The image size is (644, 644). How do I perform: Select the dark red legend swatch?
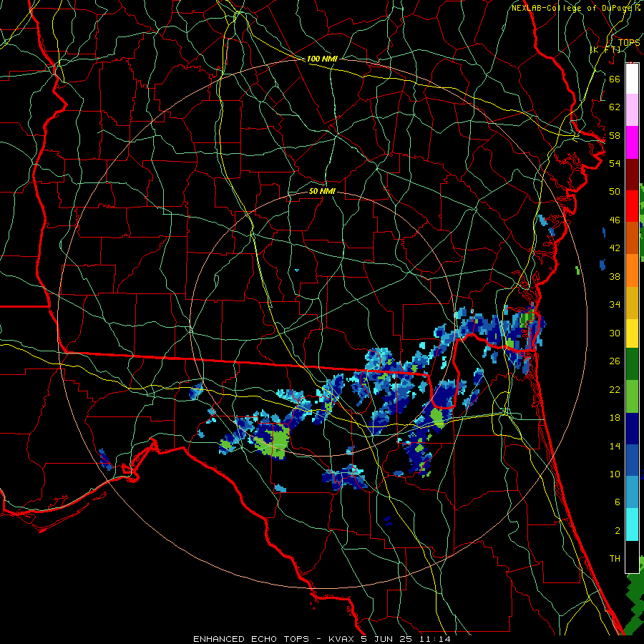(x=632, y=174)
